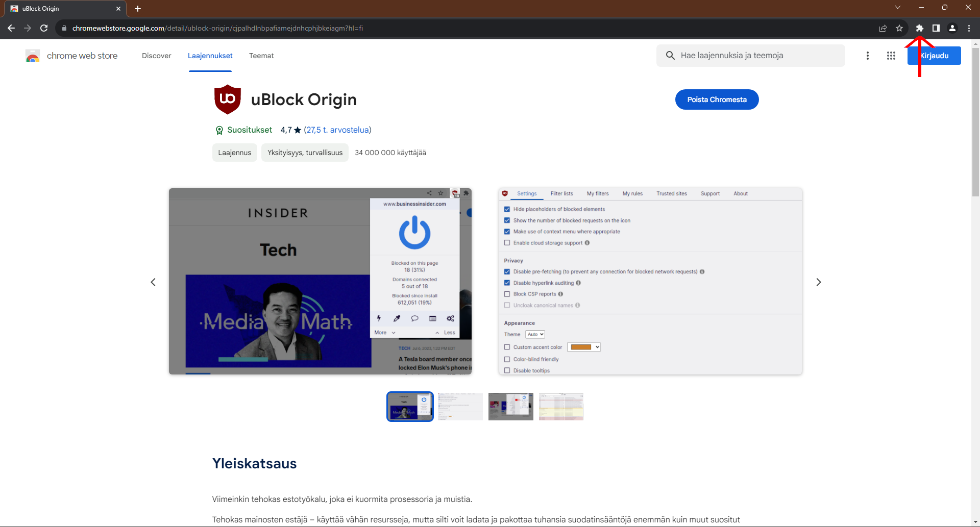Expand 'More' in the popup preview
The image size is (980, 527).
tap(385, 333)
